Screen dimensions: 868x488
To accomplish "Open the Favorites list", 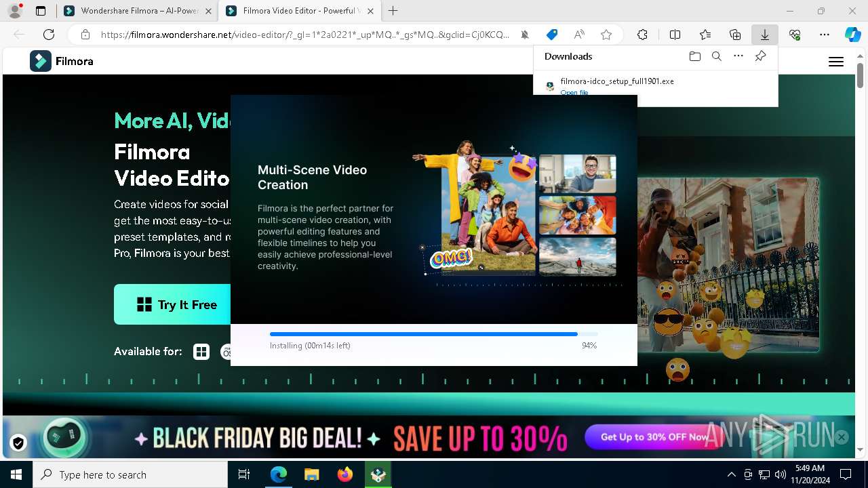I will [x=705, y=35].
